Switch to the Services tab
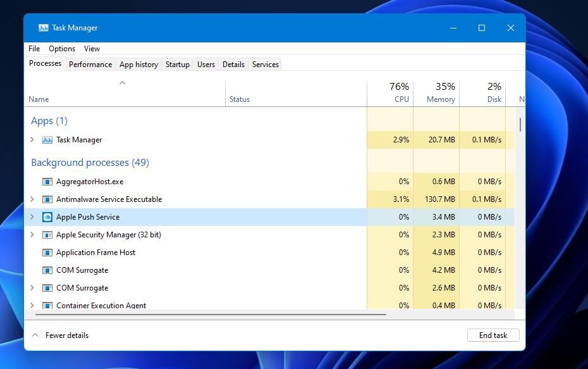 click(x=265, y=64)
